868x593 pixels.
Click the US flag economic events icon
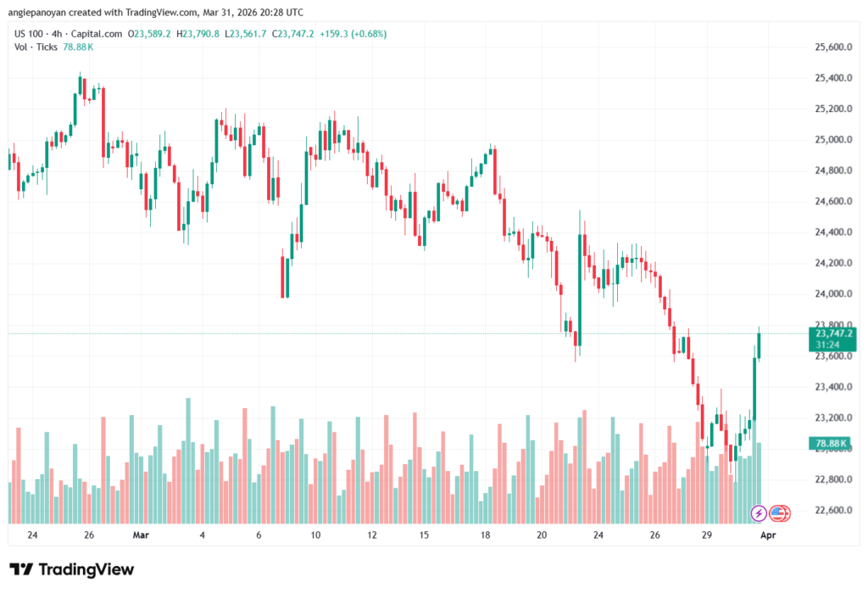tap(780, 513)
